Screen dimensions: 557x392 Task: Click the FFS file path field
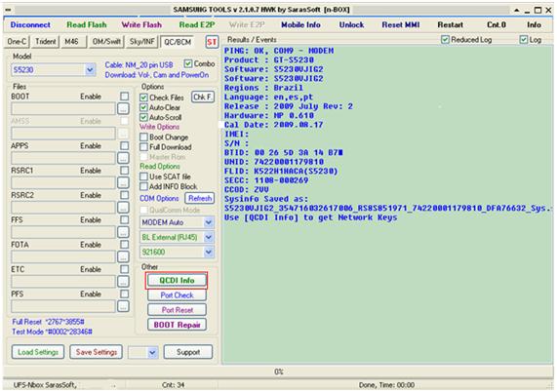point(63,232)
